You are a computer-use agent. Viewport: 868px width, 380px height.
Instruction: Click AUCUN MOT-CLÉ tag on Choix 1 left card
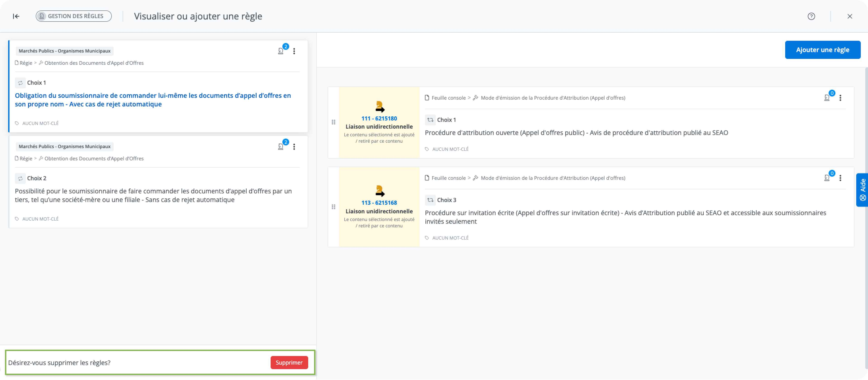click(x=37, y=123)
